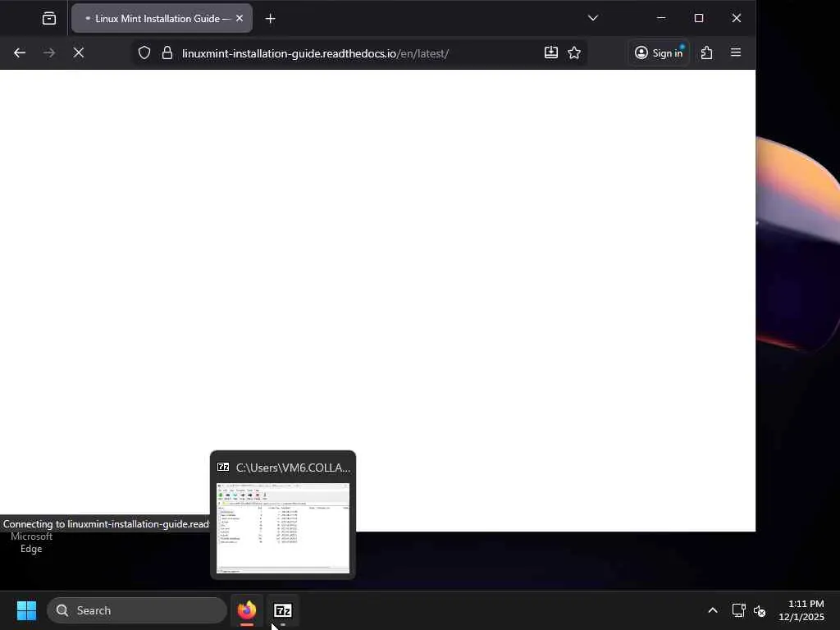The height and width of the screenshot is (630, 840).
Task: Close the Linux Mint Installation Guide tab
Action: coord(240,19)
